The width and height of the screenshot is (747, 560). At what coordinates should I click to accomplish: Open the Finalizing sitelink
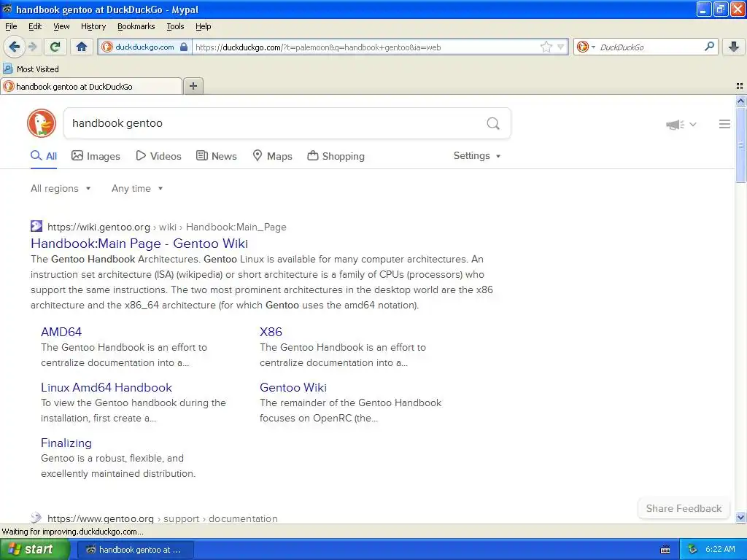click(66, 443)
